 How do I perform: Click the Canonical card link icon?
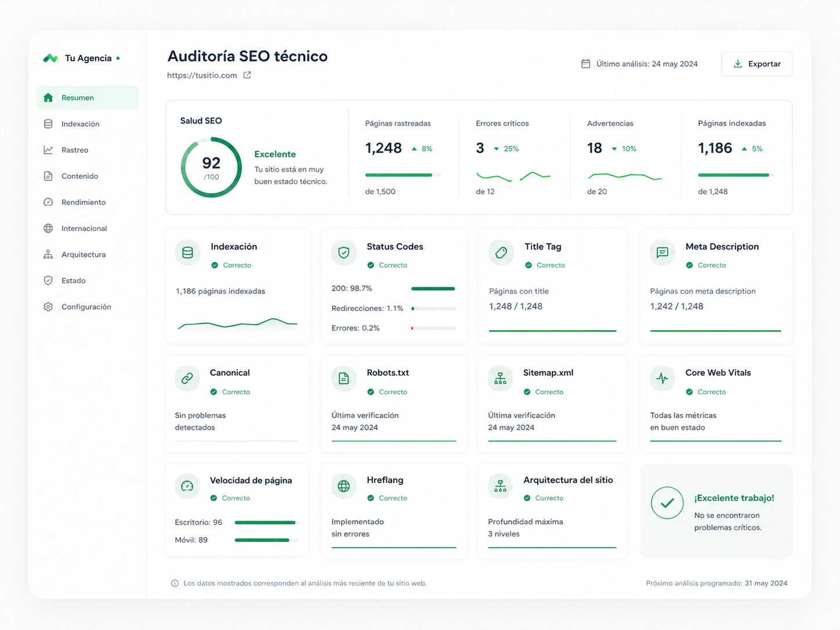click(187, 379)
